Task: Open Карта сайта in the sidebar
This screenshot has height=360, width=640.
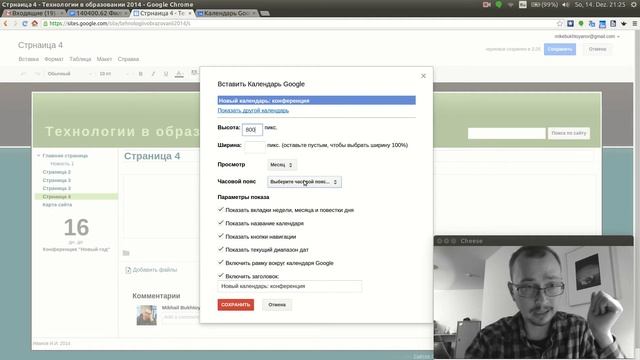Action: tap(57, 205)
